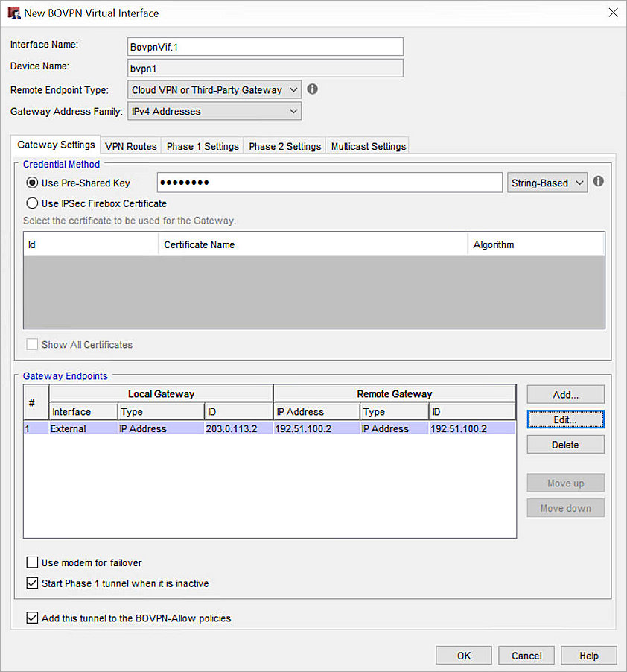Image resolution: width=627 pixels, height=672 pixels.
Task: Click the Id column header in certificate table
Action: click(x=91, y=244)
